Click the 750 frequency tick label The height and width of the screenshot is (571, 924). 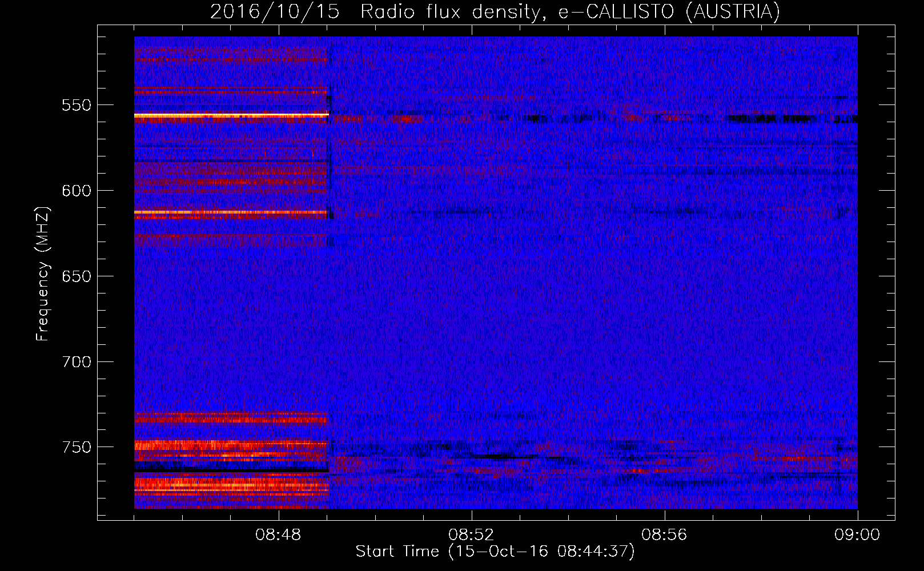77,447
